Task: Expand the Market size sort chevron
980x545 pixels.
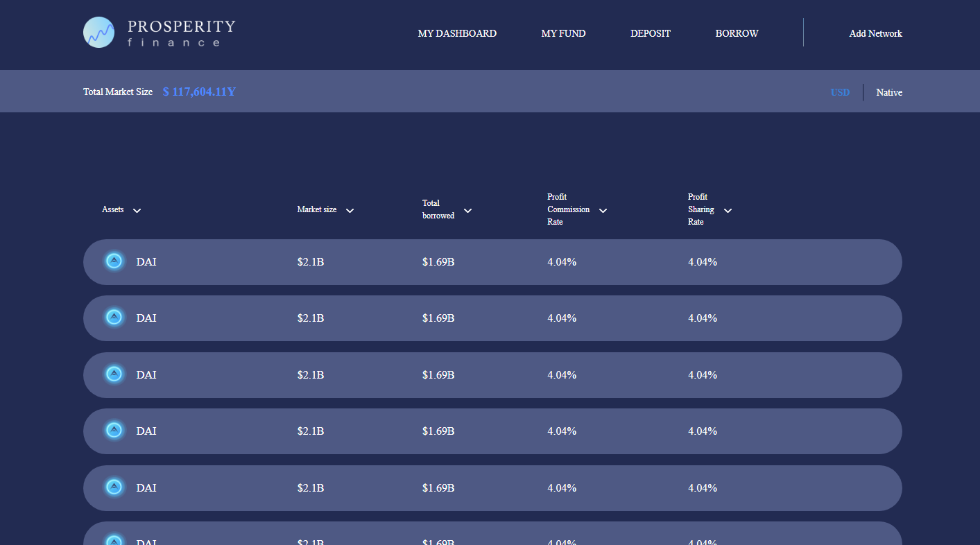Action: pos(350,211)
